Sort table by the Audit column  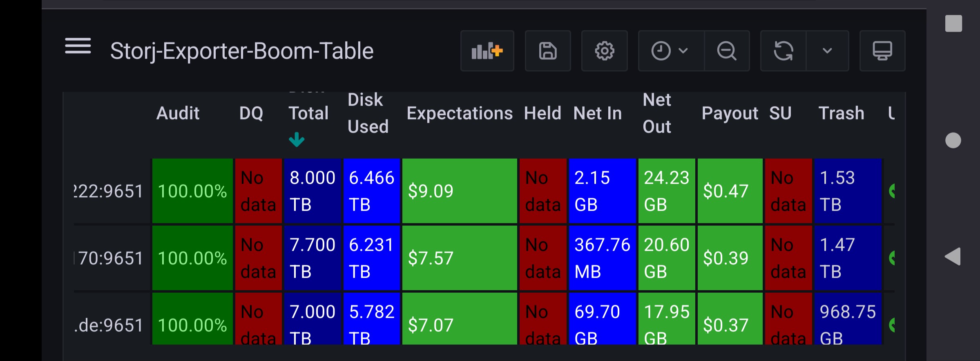pos(178,113)
